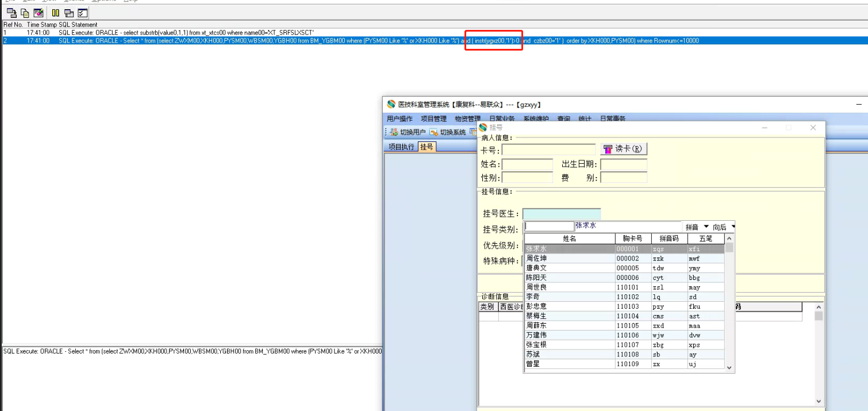Select SQL trace row 2 in monitor
Viewport: 868px width, 411px height.
(434, 41)
